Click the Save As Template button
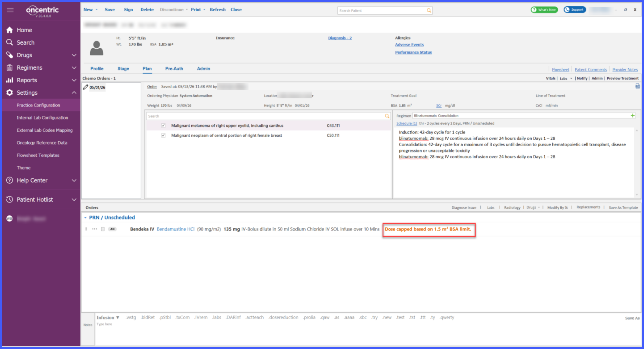Screen dimensions: 644x349 click(x=623, y=208)
